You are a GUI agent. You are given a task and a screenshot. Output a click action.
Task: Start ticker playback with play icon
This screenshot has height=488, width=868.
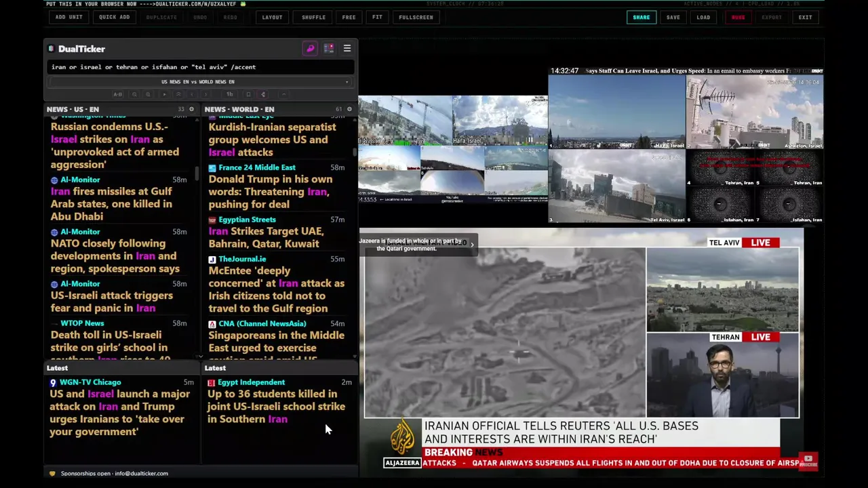point(164,94)
